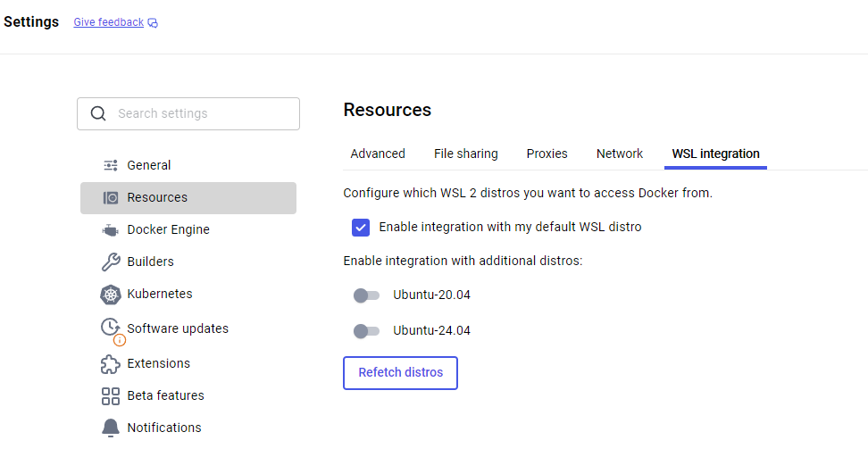Image resolution: width=868 pixels, height=457 pixels.
Task: Switch to the Advanced tab
Action: (x=378, y=154)
